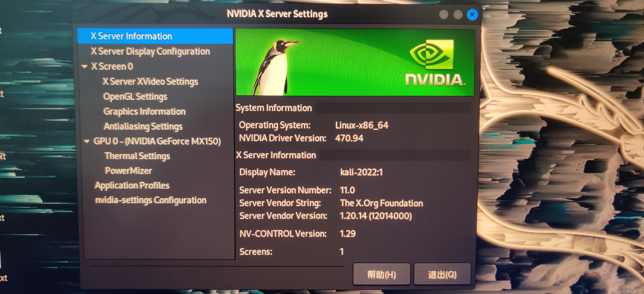
Task: Open Application Profiles page
Action: point(132,185)
